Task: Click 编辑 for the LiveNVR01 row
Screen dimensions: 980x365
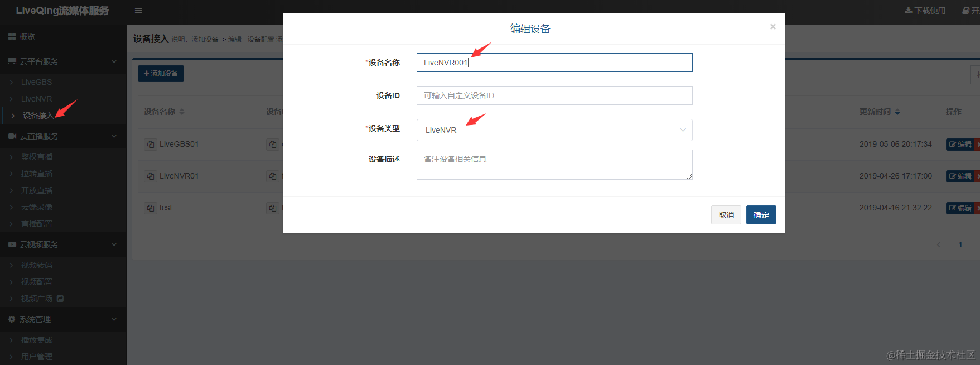Action: tap(960, 176)
